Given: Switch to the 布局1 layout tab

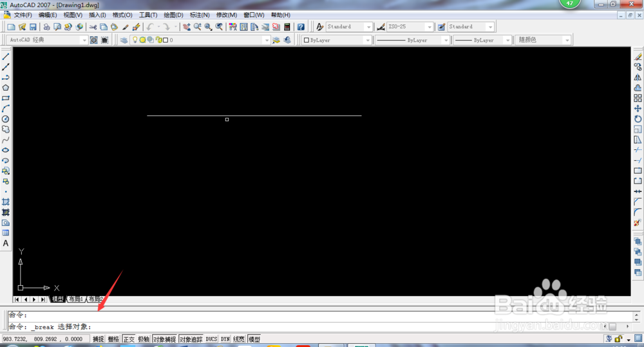Looking at the screenshot, I should [75, 299].
